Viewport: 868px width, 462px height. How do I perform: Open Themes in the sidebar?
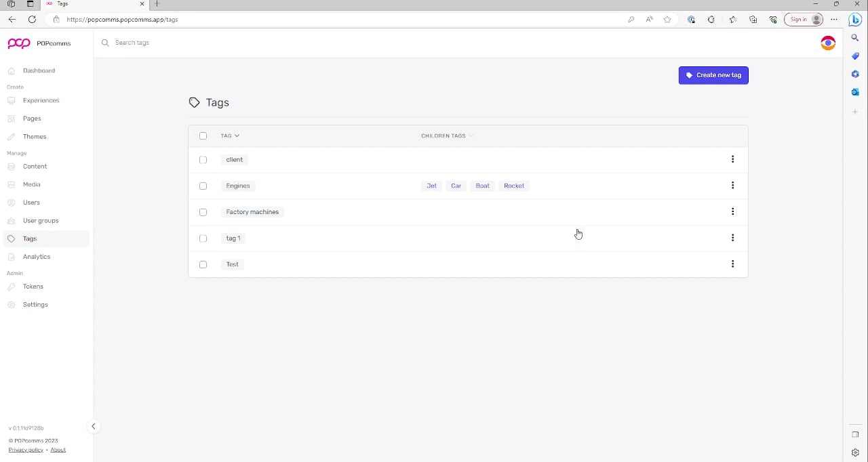(x=35, y=137)
